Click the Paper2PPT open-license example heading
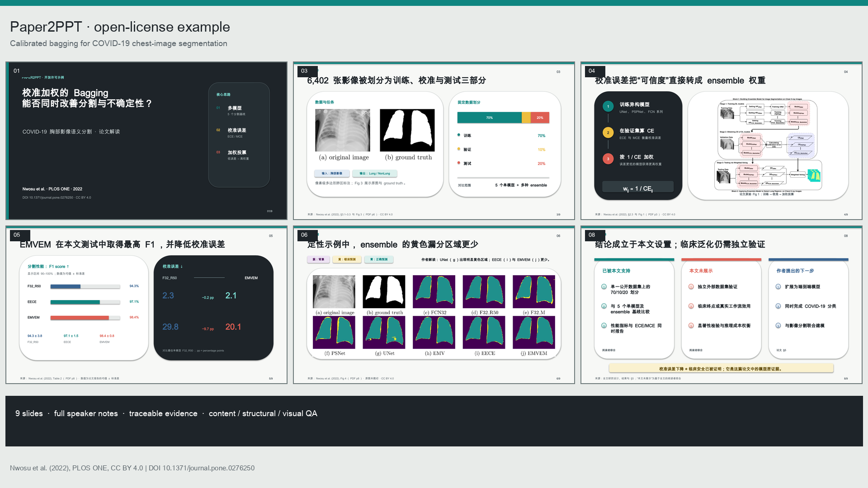This screenshot has height=488, width=868. coord(120,27)
